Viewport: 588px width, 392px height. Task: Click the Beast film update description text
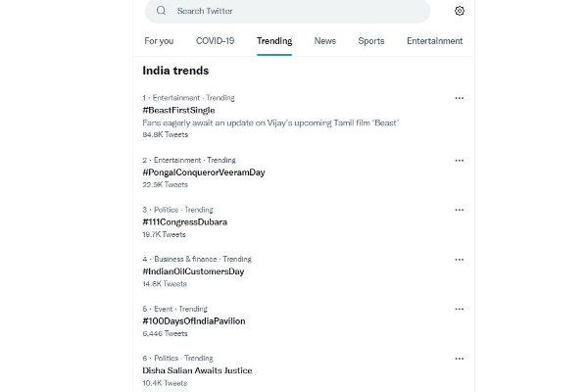click(270, 123)
